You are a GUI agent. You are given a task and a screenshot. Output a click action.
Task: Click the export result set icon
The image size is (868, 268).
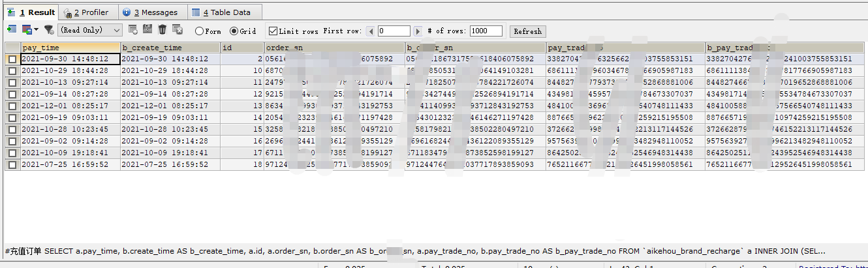[12, 29]
